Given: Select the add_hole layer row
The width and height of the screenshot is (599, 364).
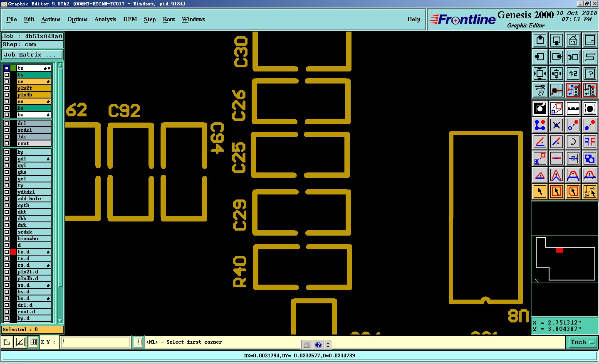Looking at the screenshot, I should click(34, 199).
